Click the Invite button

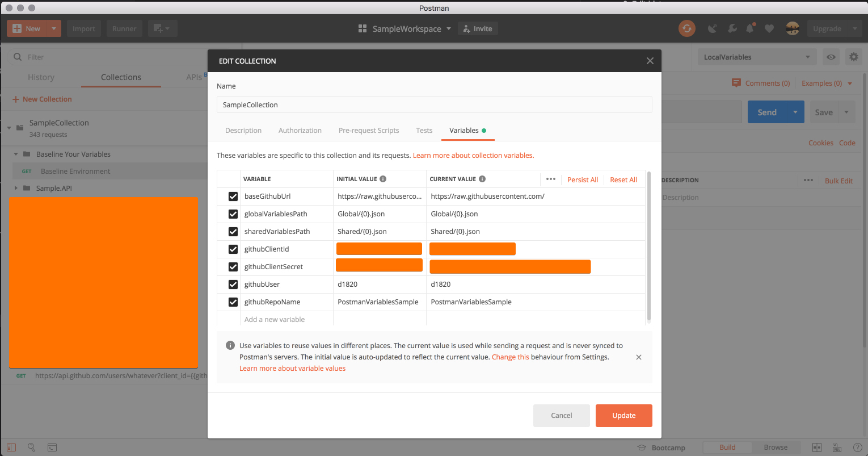click(478, 28)
